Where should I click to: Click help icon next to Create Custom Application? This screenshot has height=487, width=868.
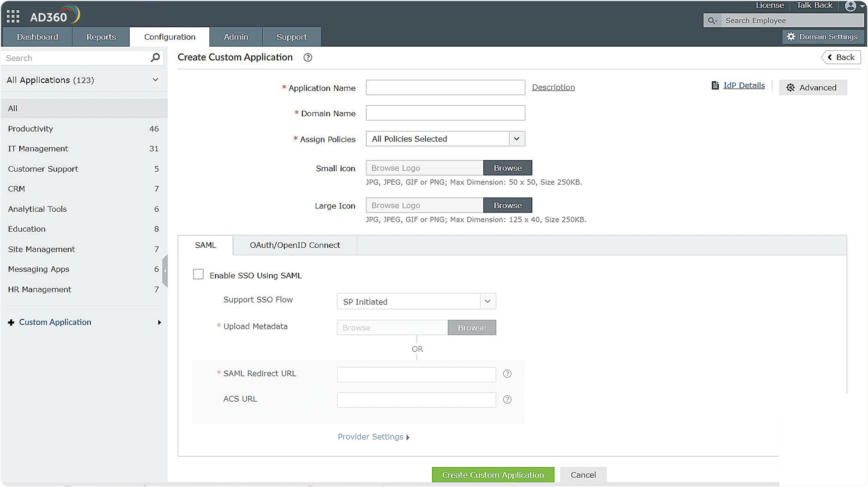pos(308,58)
